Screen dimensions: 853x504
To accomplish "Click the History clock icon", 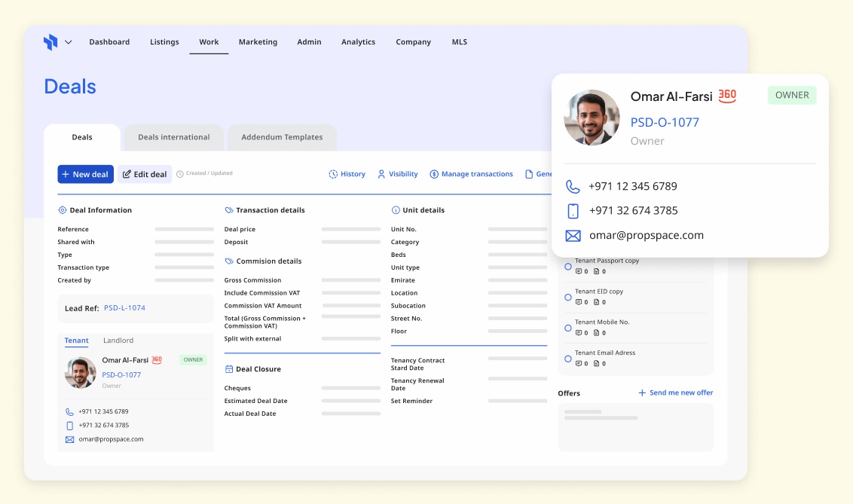I will pos(333,174).
